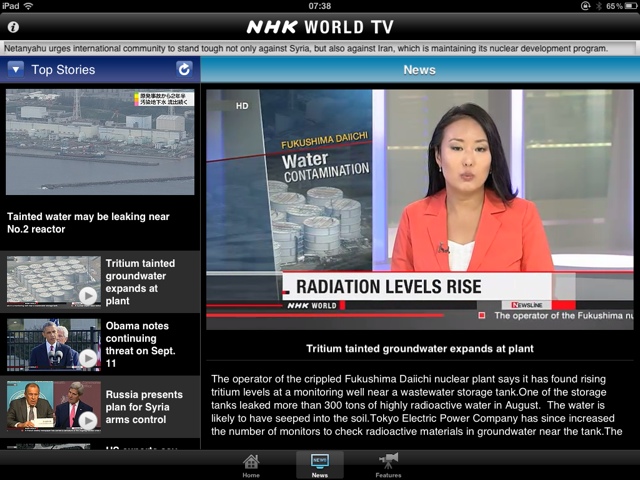Open the Features tab

[x=388, y=466]
